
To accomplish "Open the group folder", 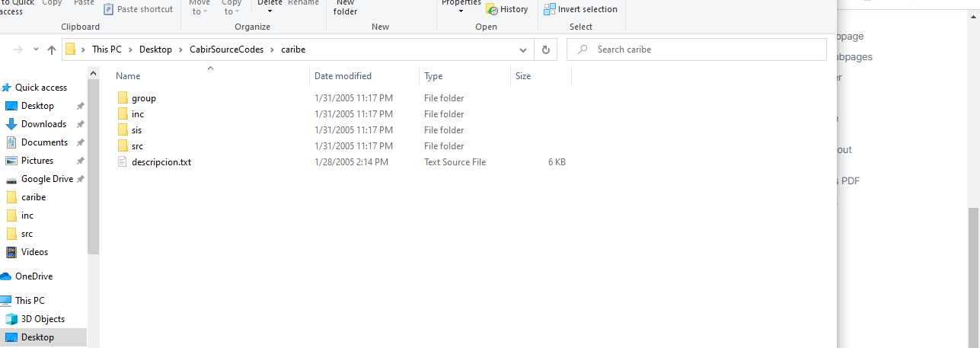I will click(x=143, y=98).
